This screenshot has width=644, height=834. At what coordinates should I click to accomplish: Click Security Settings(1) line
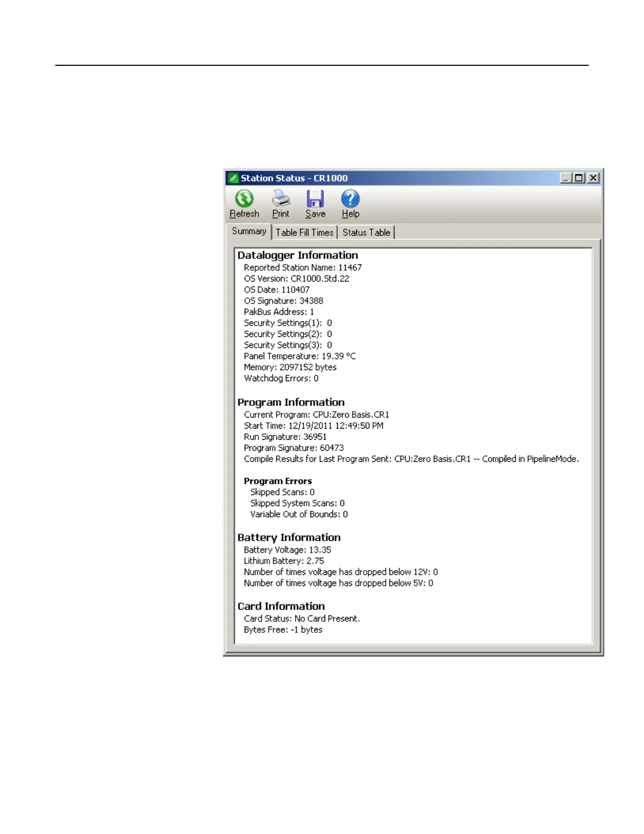(x=288, y=323)
